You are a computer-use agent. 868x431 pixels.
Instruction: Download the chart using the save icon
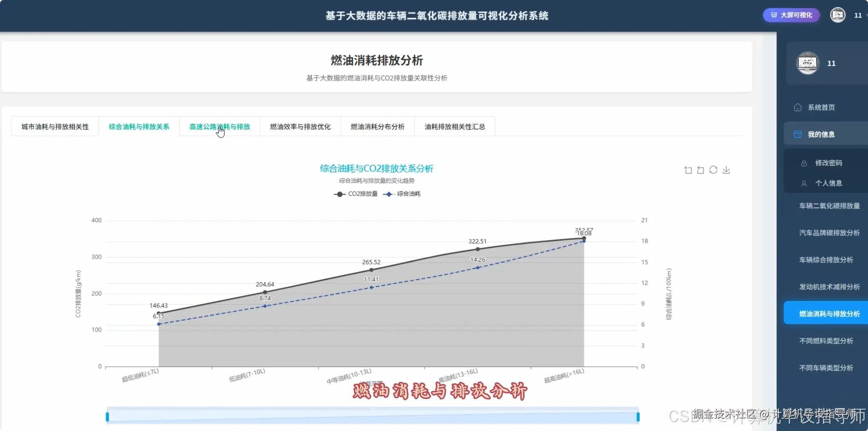coord(726,170)
